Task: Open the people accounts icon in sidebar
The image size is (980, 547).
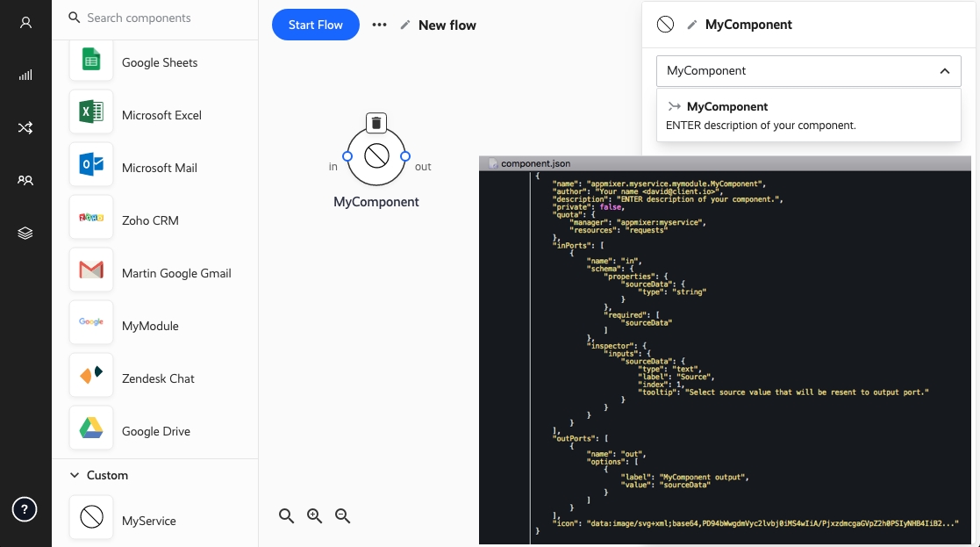Action: click(25, 181)
